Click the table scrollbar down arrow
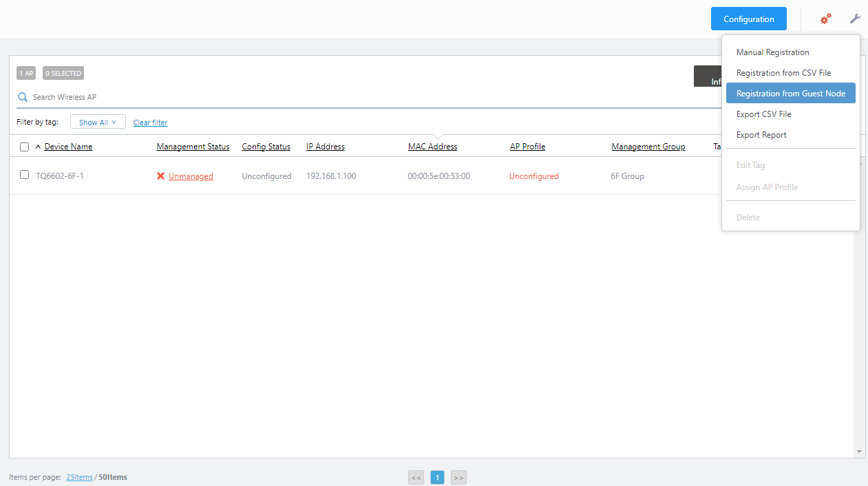Image resolution: width=868 pixels, height=486 pixels. click(859, 452)
